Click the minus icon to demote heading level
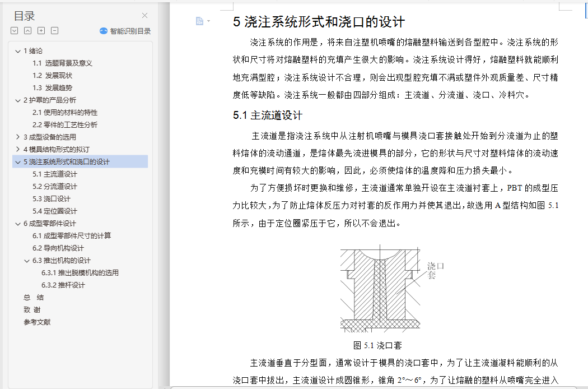 point(55,31)
